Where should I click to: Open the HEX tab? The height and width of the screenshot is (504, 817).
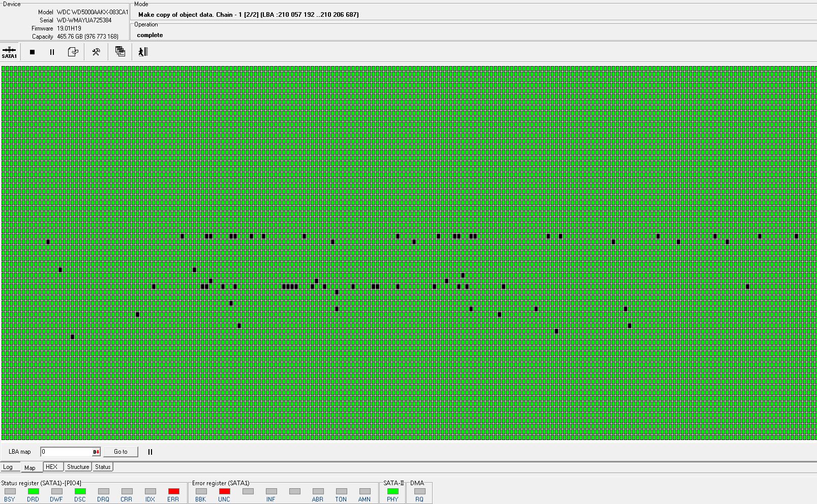[x=52, y=467]
